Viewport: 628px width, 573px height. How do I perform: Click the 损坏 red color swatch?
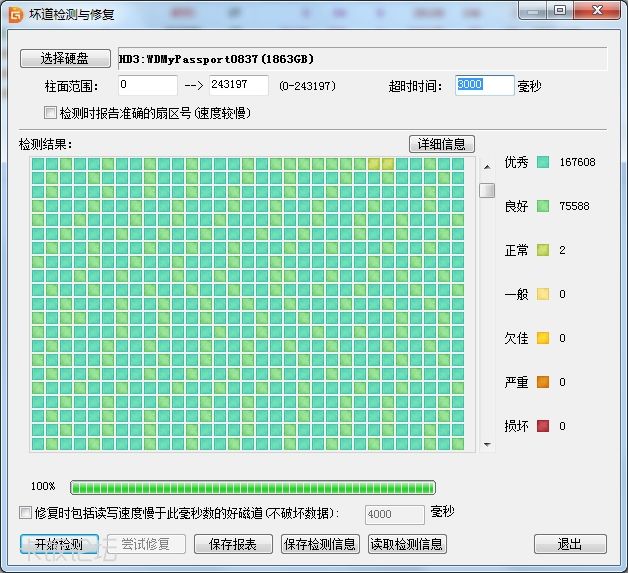point(543,426)
